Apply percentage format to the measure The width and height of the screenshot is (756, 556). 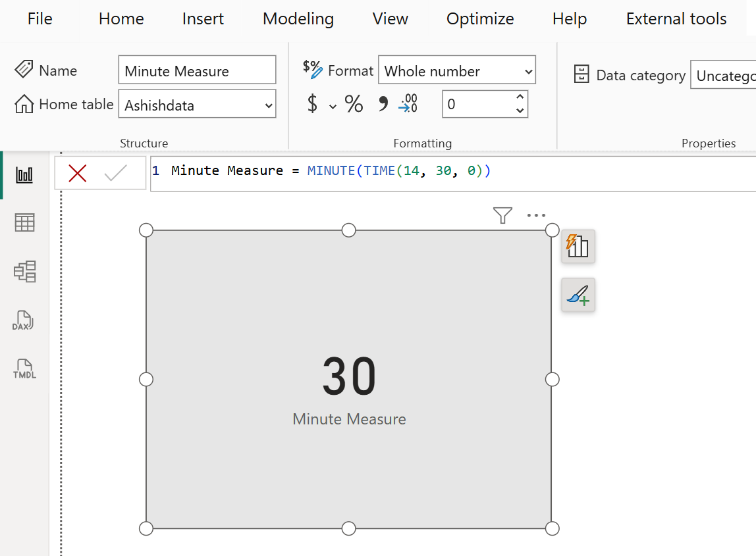[x=354, y=103]
